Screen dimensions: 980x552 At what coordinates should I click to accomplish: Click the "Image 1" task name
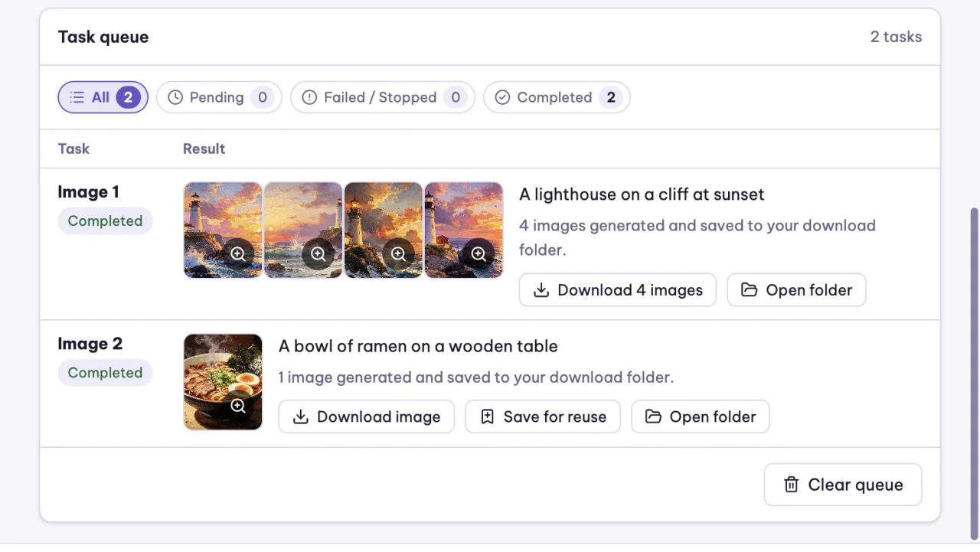(x=88, y=192)
